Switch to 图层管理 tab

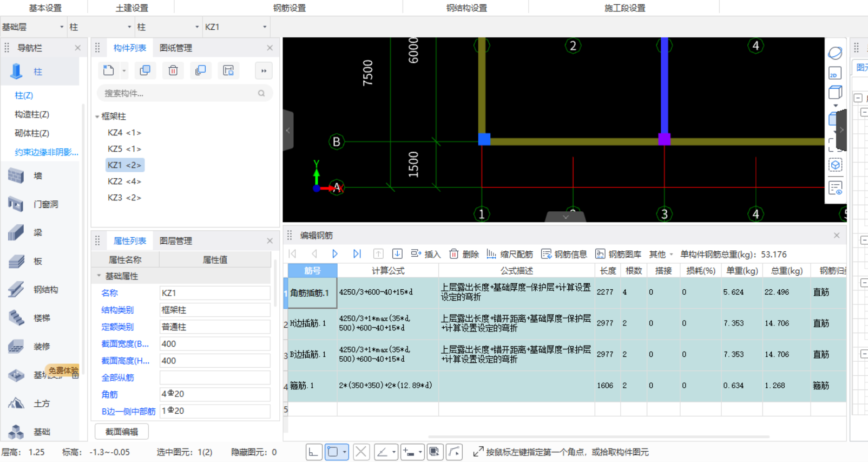point(176,240)
